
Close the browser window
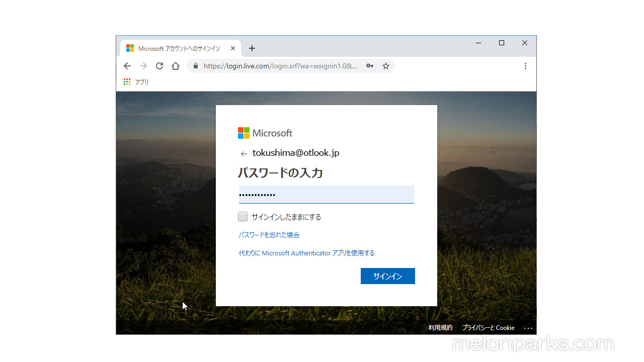click(x=525, y=43)
